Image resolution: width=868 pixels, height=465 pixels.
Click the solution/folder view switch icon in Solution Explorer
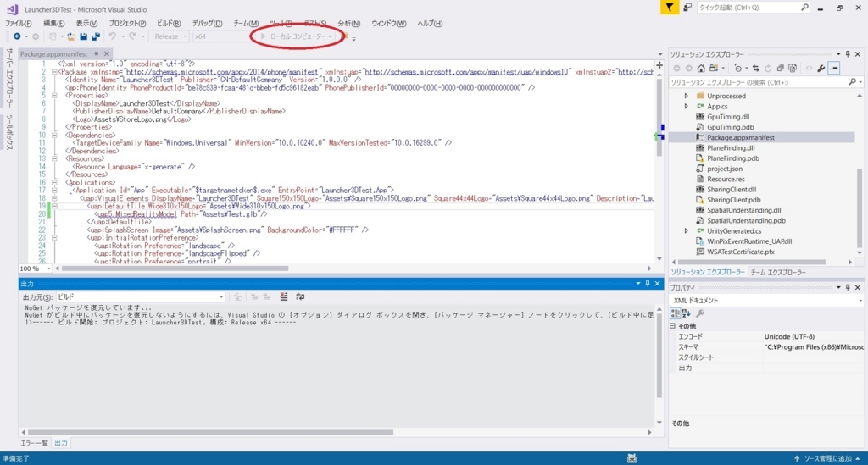point(714,68)
